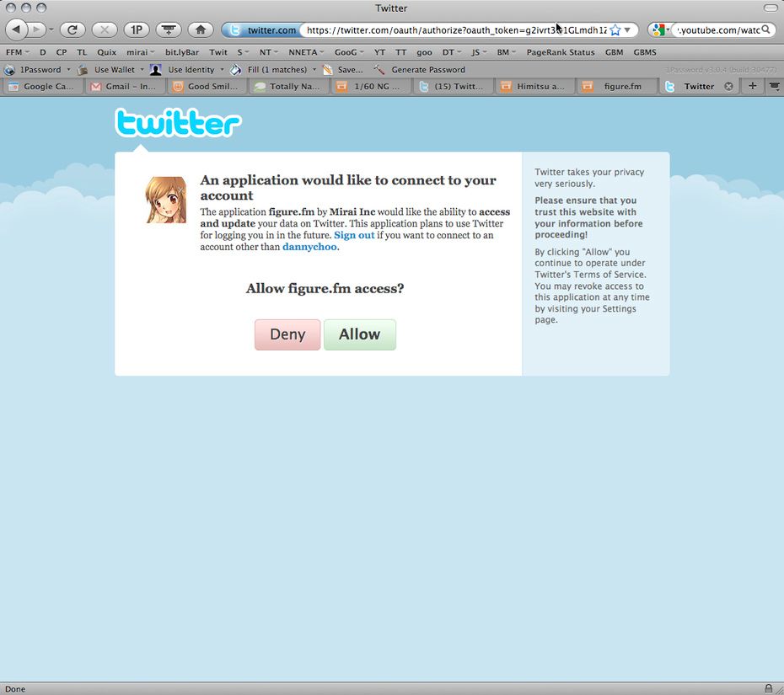
Task: Click the Twitter logo
Action: (178, 123)
